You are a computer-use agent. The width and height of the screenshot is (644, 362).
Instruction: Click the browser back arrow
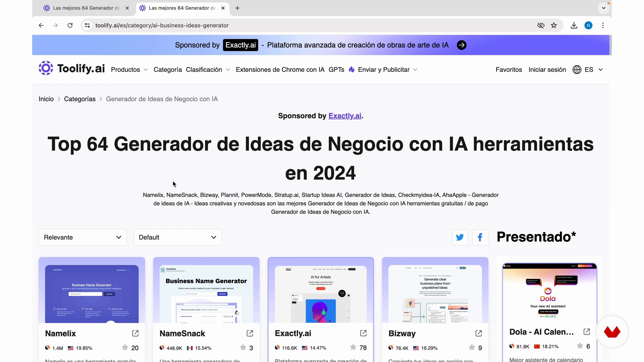41,25
